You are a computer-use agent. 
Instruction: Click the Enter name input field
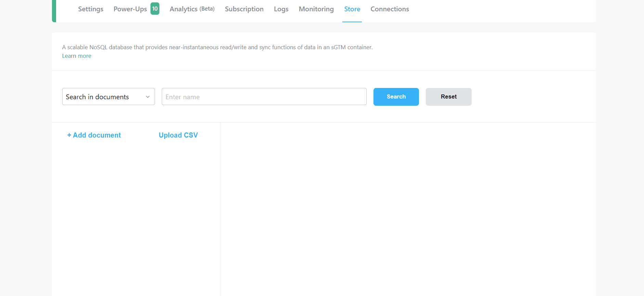coord(264,96)
